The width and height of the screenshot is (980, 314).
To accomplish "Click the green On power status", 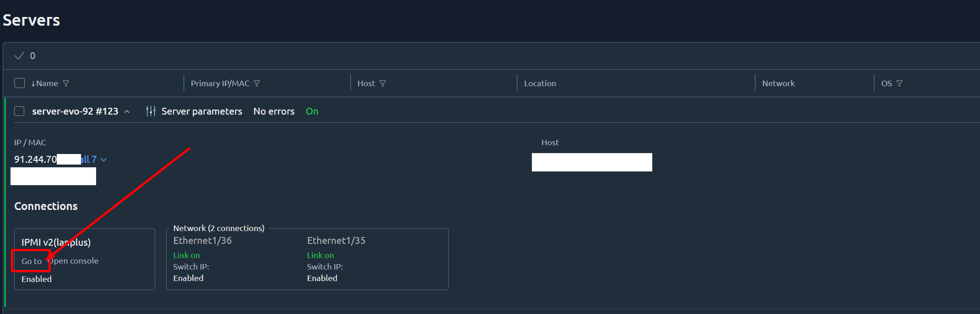I will (x=312, y=111).
